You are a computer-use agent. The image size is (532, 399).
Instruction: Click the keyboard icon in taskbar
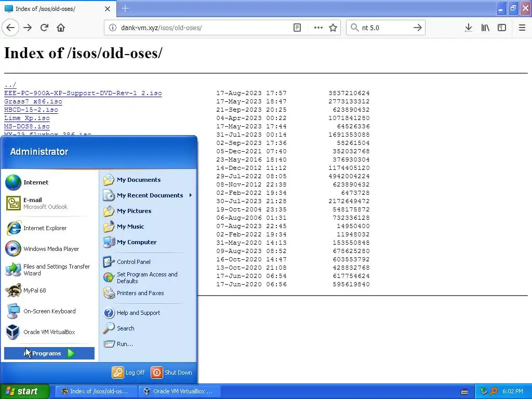464,392
